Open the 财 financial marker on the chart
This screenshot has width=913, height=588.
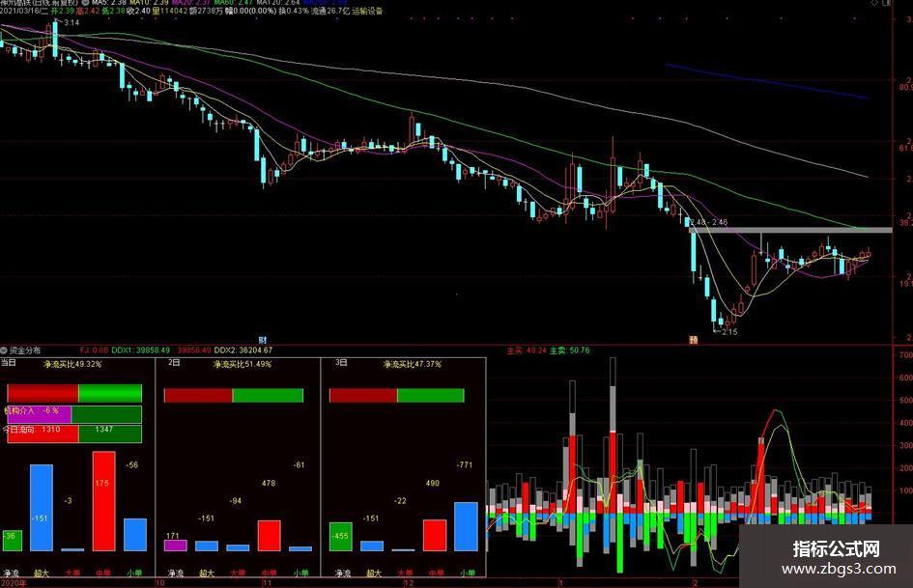tap(263, 340)
